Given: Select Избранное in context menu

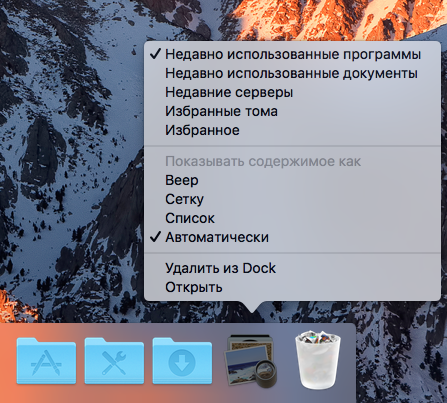Looking at the screenshot, I should (x=292, y=130).
